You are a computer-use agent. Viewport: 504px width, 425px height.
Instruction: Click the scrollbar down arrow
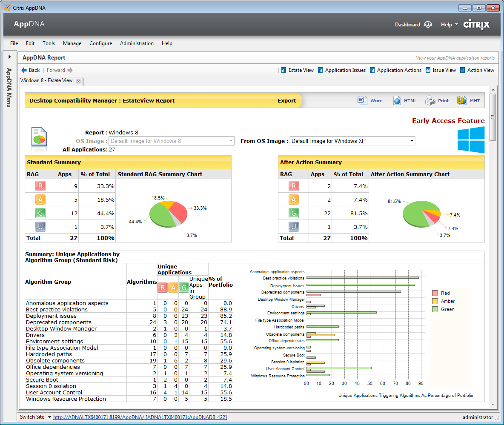(x=493, y=405)
